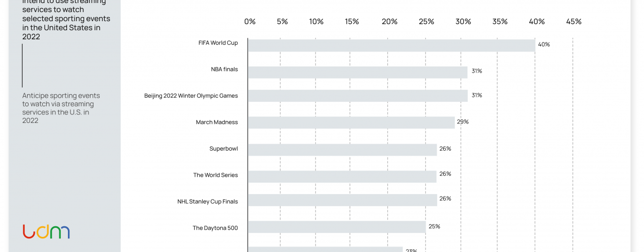644x252 pixels.
Task: Click the 0% axis tick label
Action: (x=250, y=22)
